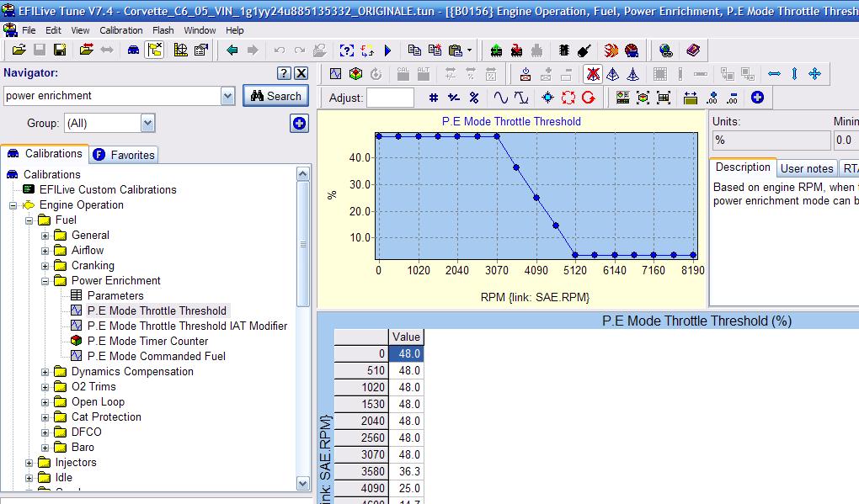Switch to the 3D surface cube view icon
The width and height of the screenshot is (859, 504).
click(x=356, y=74)
